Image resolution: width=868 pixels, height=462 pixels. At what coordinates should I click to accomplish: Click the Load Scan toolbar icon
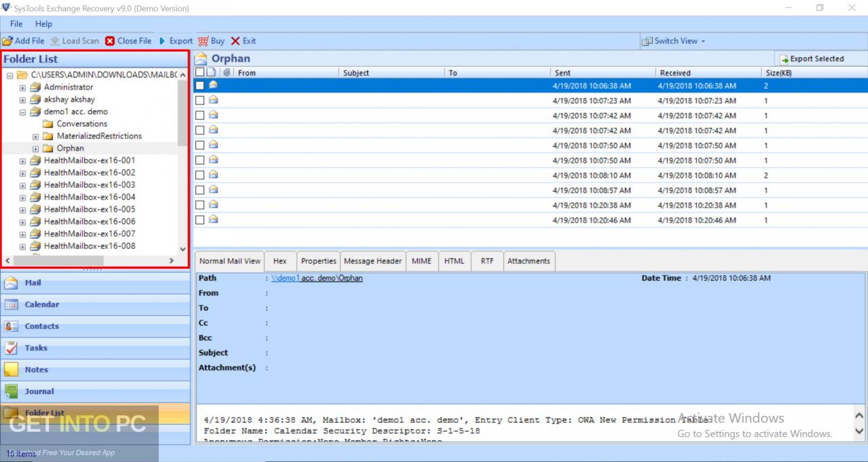coord(55,41)
